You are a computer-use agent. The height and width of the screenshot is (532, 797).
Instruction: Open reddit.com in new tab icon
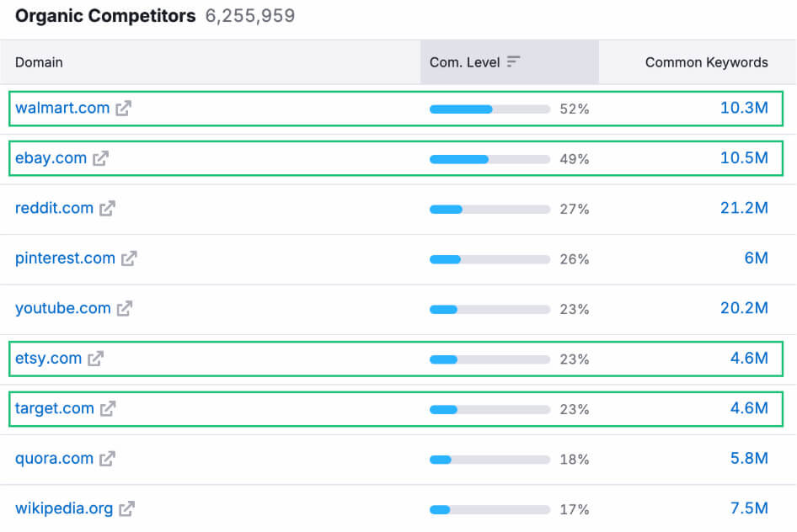coord(107,209)
